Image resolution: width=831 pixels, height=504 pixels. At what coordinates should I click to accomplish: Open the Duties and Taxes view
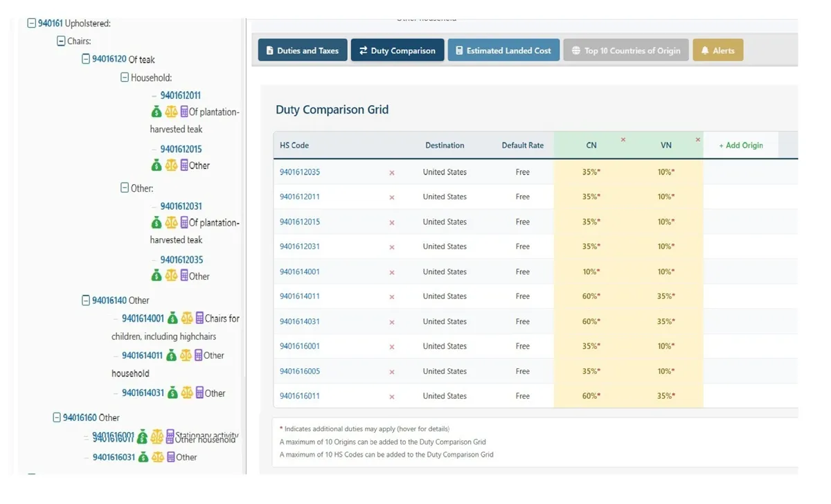pyautogui.click(x=302, y=49)
